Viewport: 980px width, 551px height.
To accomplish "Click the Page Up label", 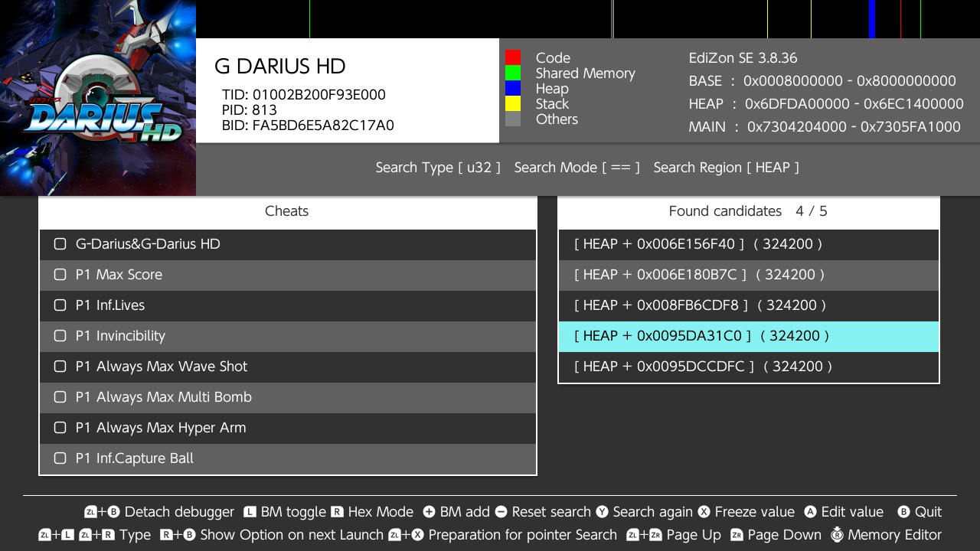I will tap(694, 535).
